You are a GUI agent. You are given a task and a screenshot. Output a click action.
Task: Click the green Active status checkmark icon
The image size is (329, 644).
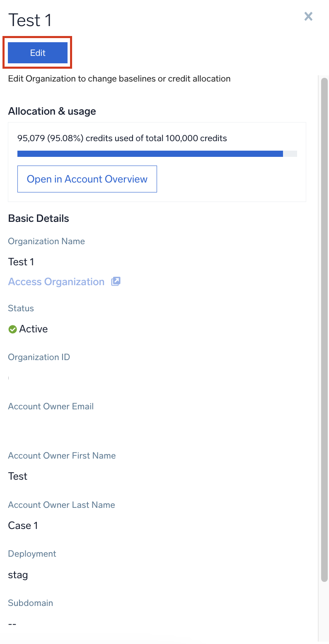(12, 329)
